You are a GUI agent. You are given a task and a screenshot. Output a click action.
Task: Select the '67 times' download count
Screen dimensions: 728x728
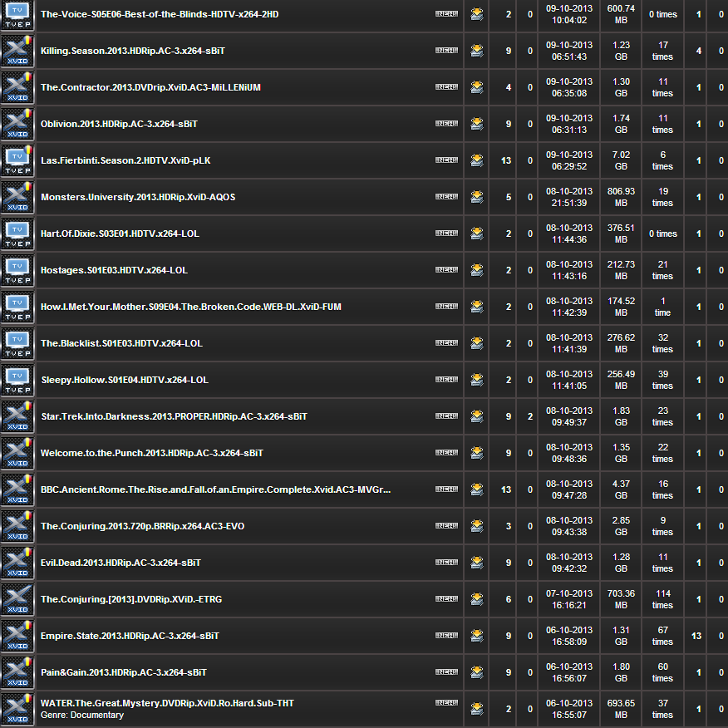point(662,636)
